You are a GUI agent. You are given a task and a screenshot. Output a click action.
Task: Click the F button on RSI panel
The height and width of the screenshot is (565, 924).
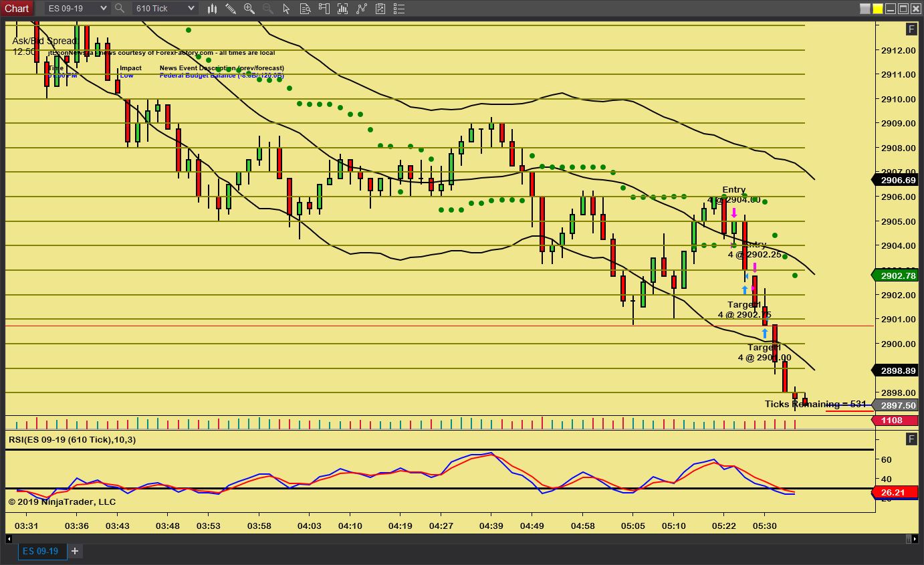911,439
